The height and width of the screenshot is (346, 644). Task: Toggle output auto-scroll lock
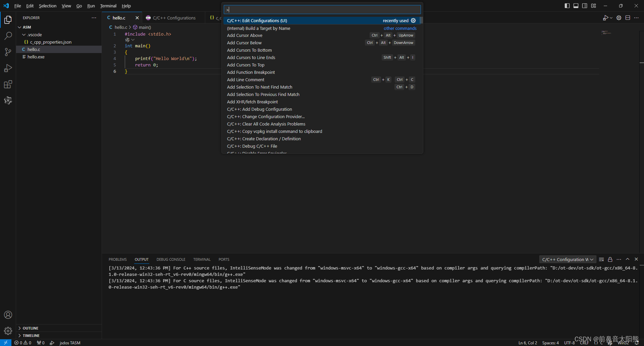click(610, 259)
